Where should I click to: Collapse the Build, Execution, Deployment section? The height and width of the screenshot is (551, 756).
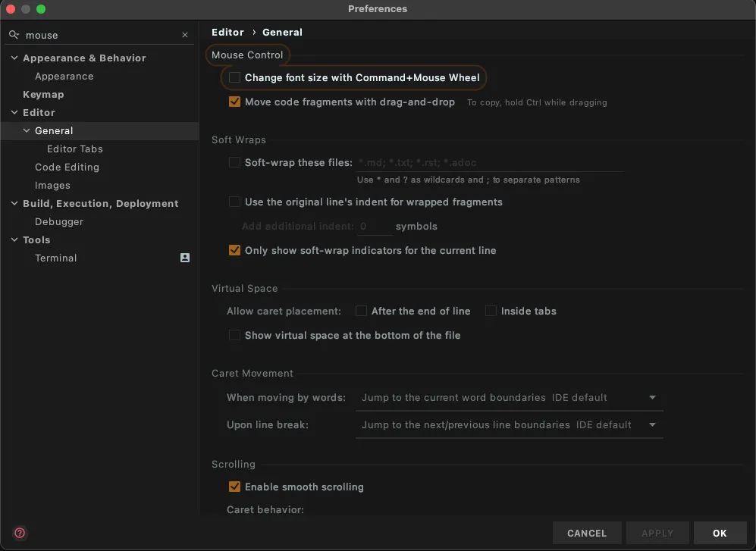pyautogui.click(x=14, y=203)
